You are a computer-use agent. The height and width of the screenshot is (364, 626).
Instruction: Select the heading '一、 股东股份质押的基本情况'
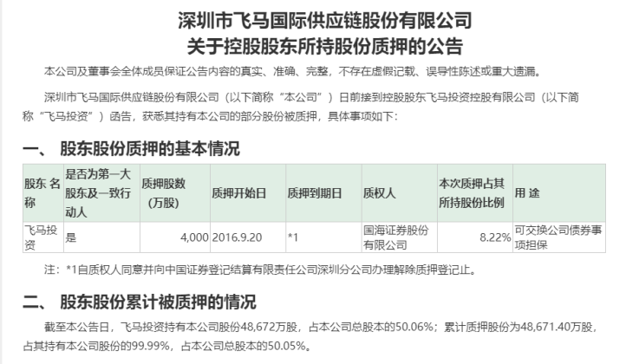131,148
